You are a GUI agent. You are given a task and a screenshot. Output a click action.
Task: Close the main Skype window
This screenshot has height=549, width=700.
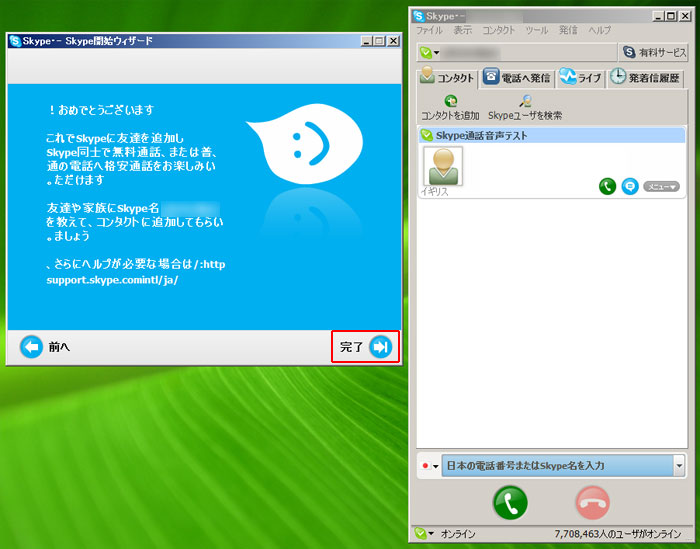(684, 17)
